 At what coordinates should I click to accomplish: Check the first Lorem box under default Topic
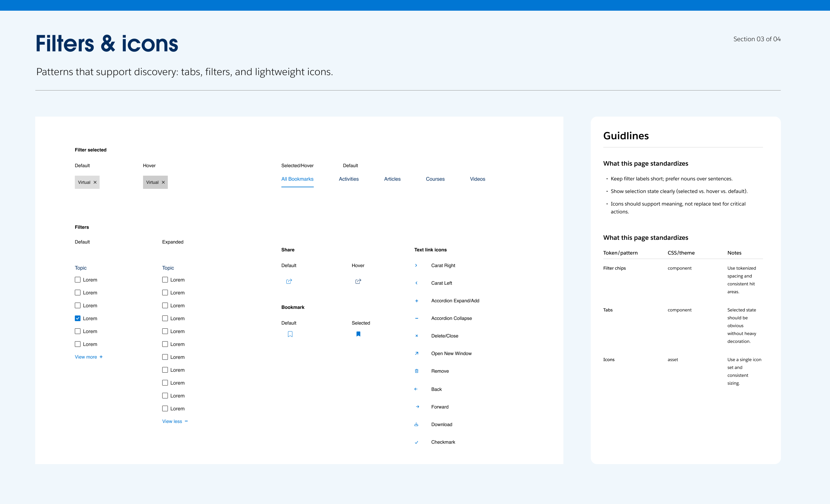77,279
